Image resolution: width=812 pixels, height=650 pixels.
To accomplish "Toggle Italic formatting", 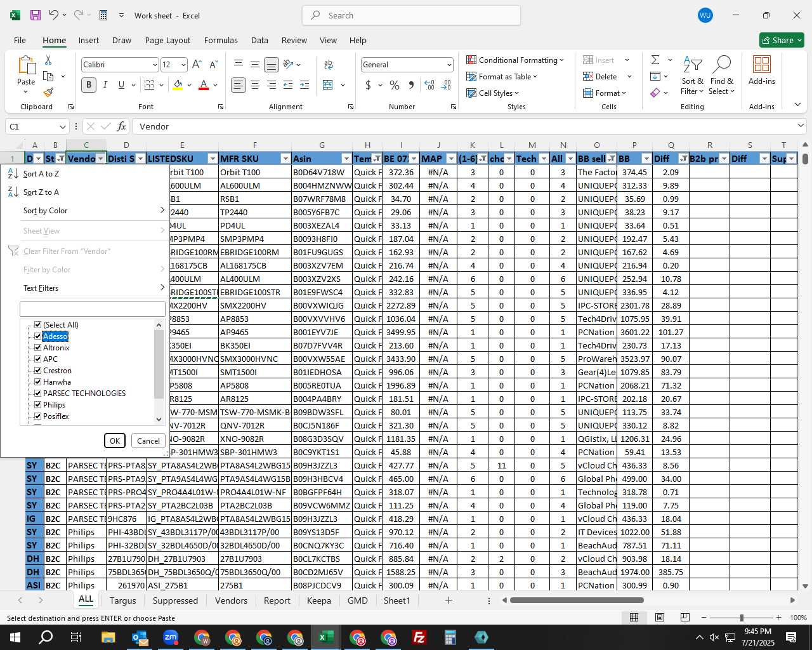I will (105, 85).
